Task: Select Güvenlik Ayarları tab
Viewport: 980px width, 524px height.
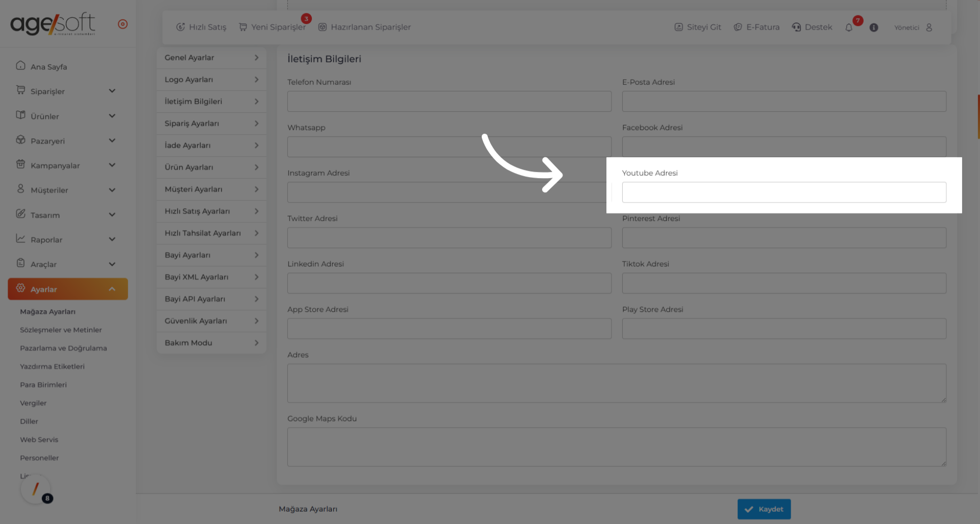Action: tap(211, 321)
